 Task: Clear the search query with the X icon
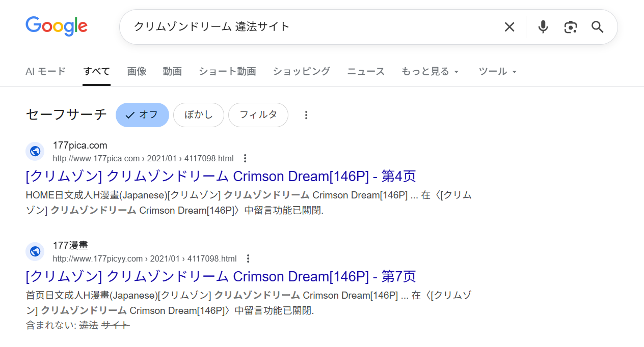coord(509,26)
